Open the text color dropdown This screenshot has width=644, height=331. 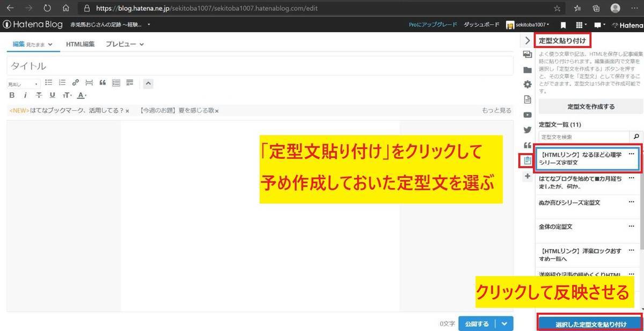click(x=82, y=95)
